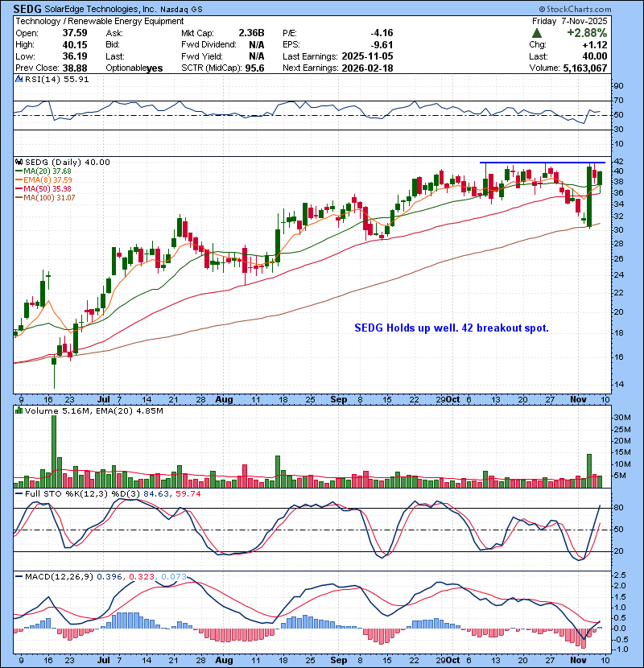Screen dimensions: 644x668
Task: Click the candlestick icon next to SEDG (Daily)
Action: click(19, 162)
